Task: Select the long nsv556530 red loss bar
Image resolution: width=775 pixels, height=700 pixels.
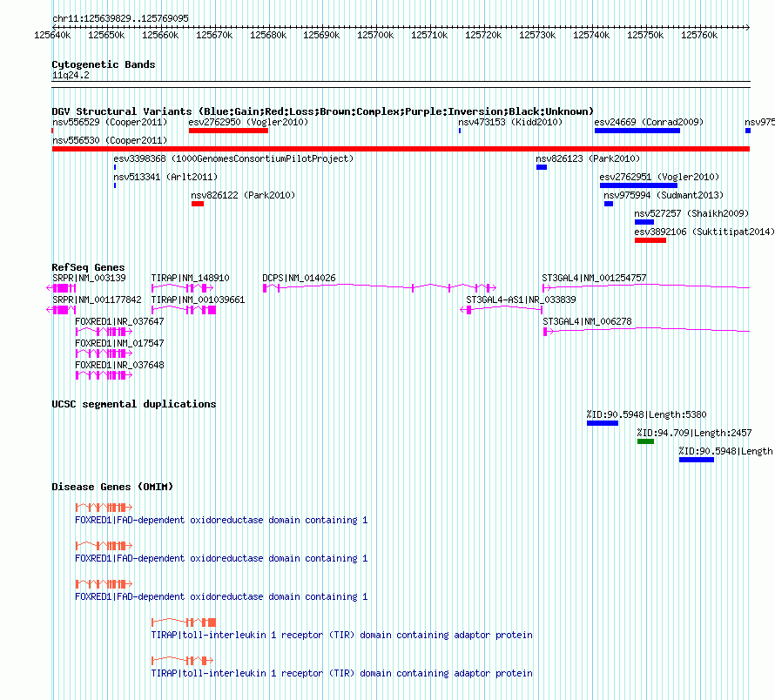Action: tap(401, 149)
